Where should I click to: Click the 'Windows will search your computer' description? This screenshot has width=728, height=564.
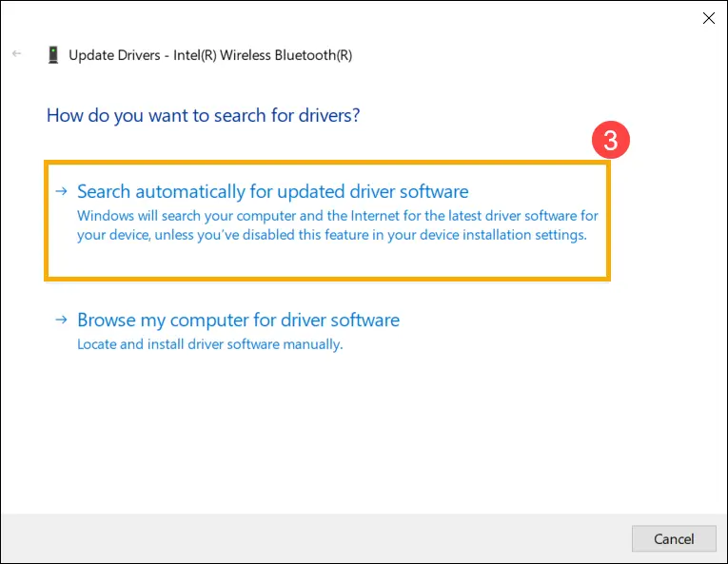point(338,225)
